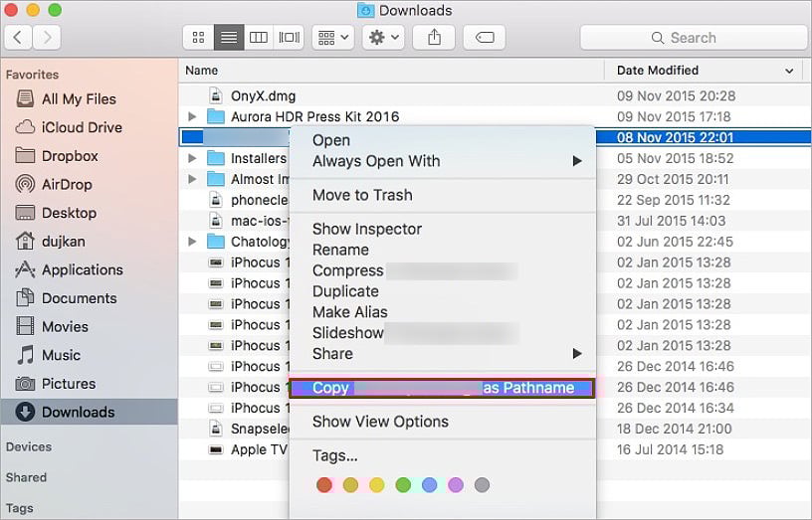
Task: Apply the red tag color
Action: [324, 485]
